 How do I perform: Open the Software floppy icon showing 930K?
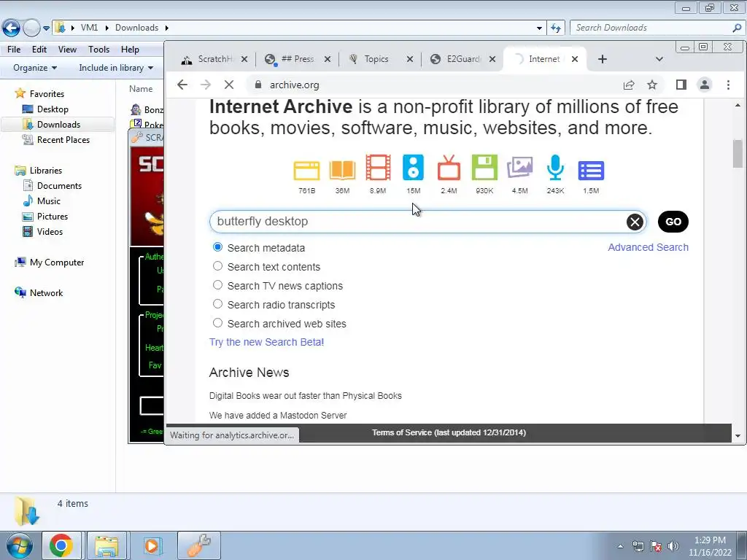click(484, 168)
